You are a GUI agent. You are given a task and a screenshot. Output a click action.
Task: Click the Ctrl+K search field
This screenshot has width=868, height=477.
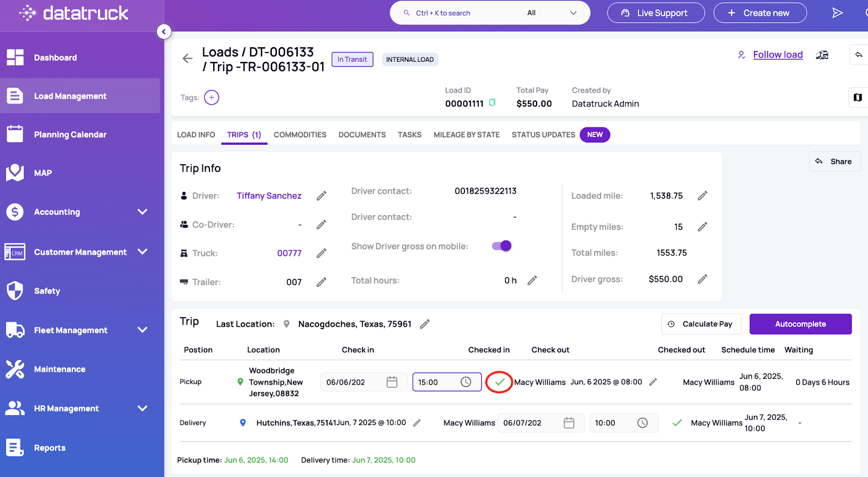pos(443,13)
